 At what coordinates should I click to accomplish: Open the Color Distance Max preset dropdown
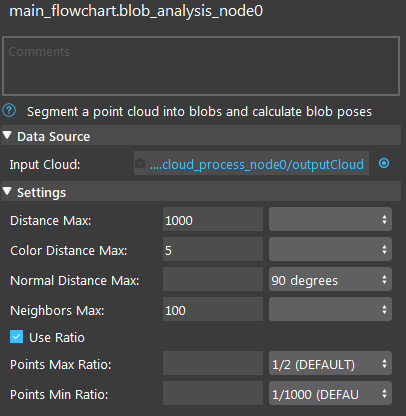tap(330, 250)
